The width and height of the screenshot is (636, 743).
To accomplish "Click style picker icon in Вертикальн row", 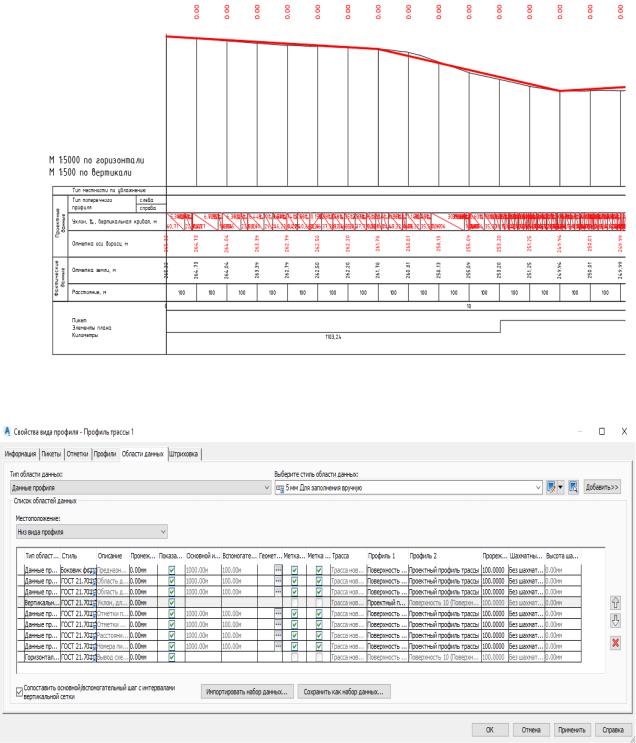I will pos(93,603).
